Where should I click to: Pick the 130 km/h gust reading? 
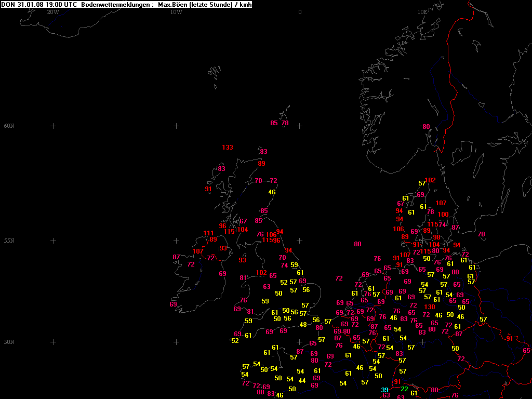tap(430, 307)
